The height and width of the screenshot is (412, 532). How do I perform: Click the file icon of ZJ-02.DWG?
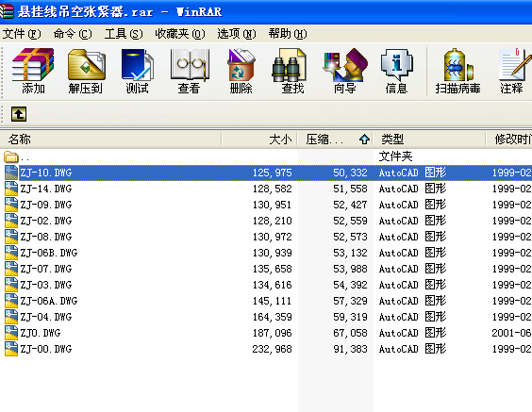(x=11, y=221)
